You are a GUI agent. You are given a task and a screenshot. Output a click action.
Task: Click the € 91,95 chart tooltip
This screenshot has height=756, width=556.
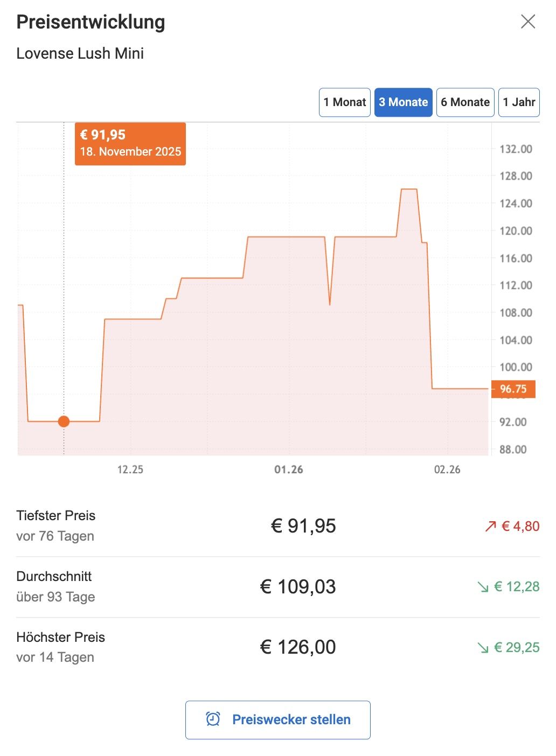tap(130, 144)
